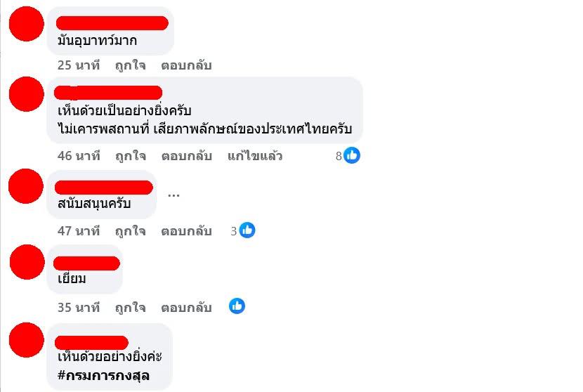583x392 pixels.
Task: Click the like reaction icon on เยี่ยม comment
Action: pos(237,306)
